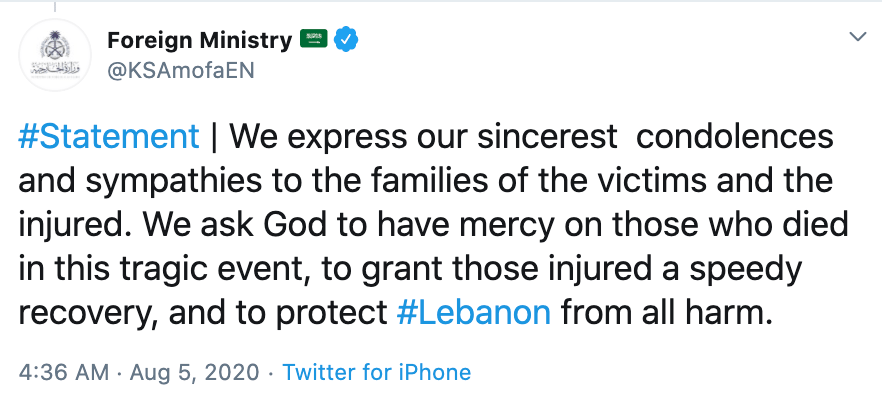Follow the #Lebanon hashtag link
882x404 pixels.
pos(473,313)
